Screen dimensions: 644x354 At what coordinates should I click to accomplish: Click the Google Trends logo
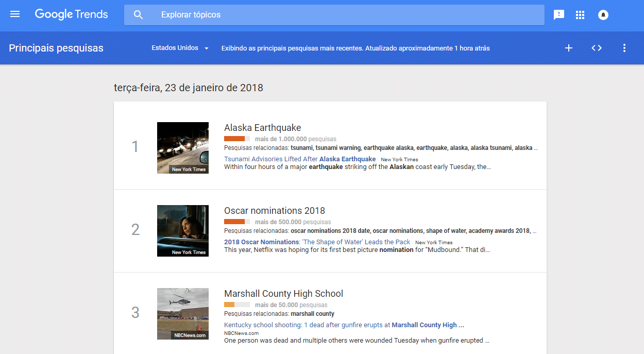(x=71, y=14)
